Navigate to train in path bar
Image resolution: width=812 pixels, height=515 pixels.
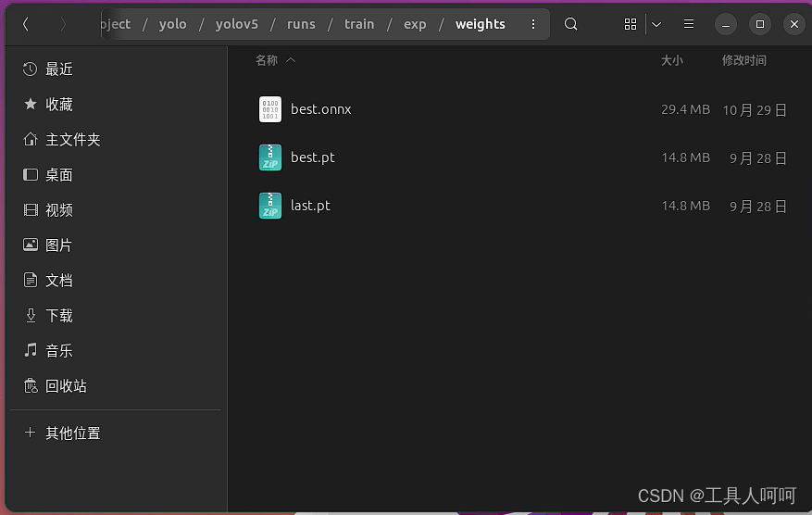(x=359, y=24)
